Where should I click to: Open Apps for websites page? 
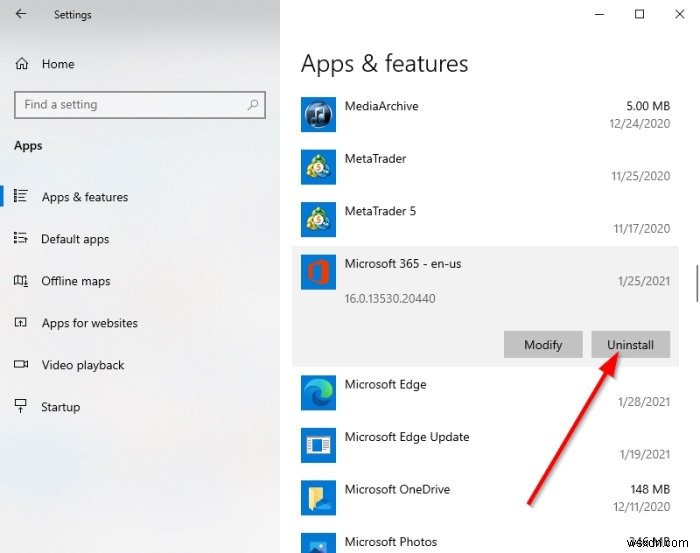tap(90, 323)
